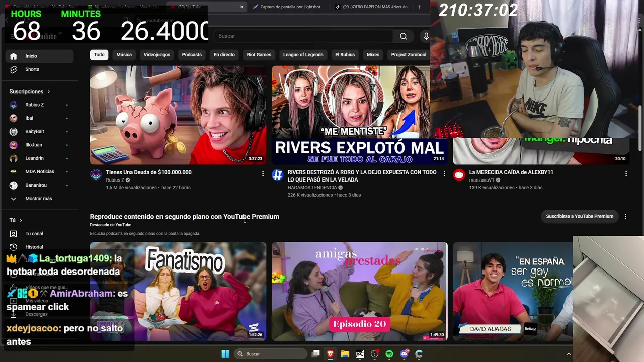Select the Mixes filter chip
The width and height of the screenshot is (644, 362).
coord(373,55)
